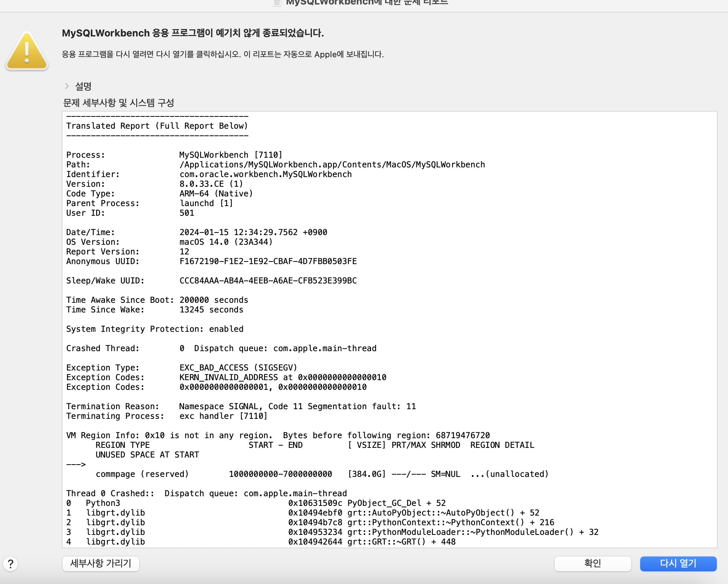Viewport: 728px width, 584px height.
Task: Click the Code Type value ARM-64 (Native)
Action: pos(216,194)
